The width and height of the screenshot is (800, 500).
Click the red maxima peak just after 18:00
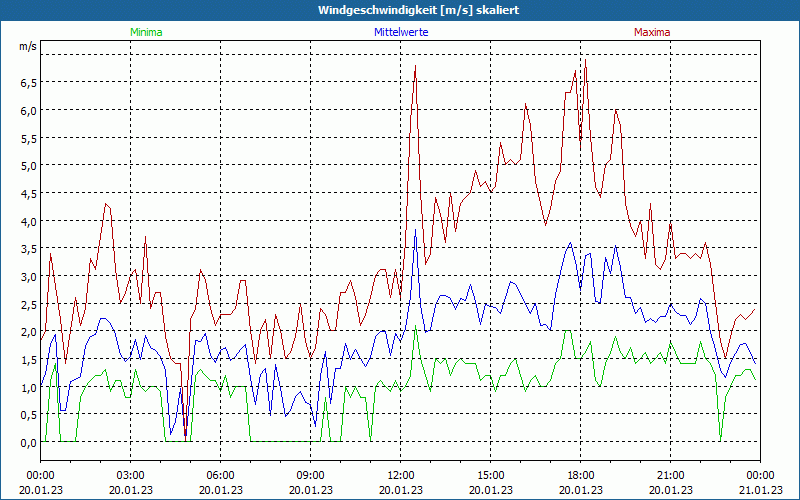click(585, 60)
